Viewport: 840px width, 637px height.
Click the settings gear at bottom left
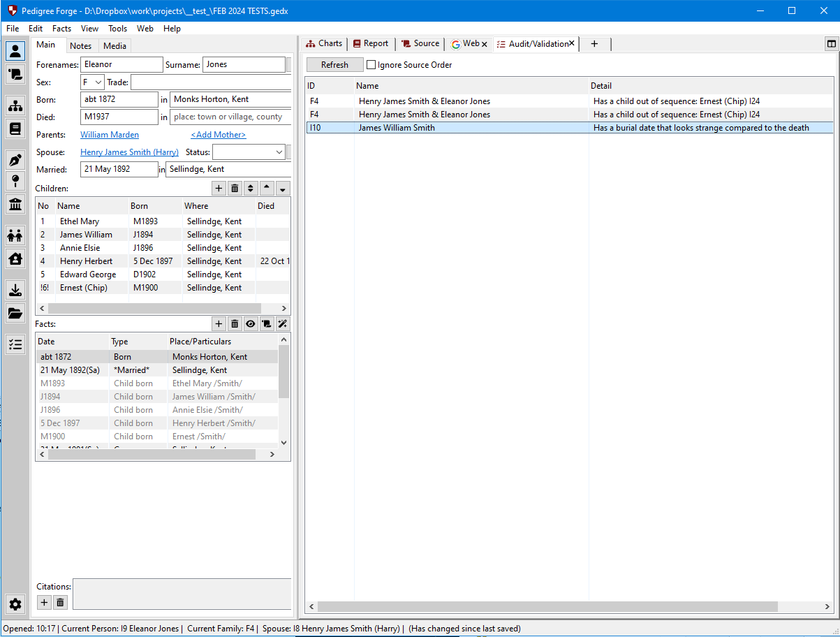(x=15, y=604)
